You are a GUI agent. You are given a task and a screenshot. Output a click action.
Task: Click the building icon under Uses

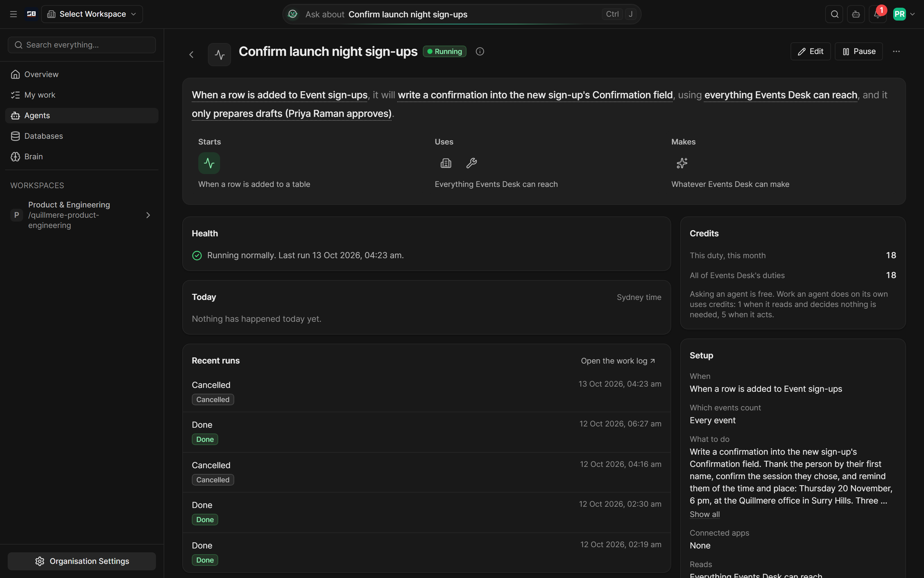coord(446,163)
